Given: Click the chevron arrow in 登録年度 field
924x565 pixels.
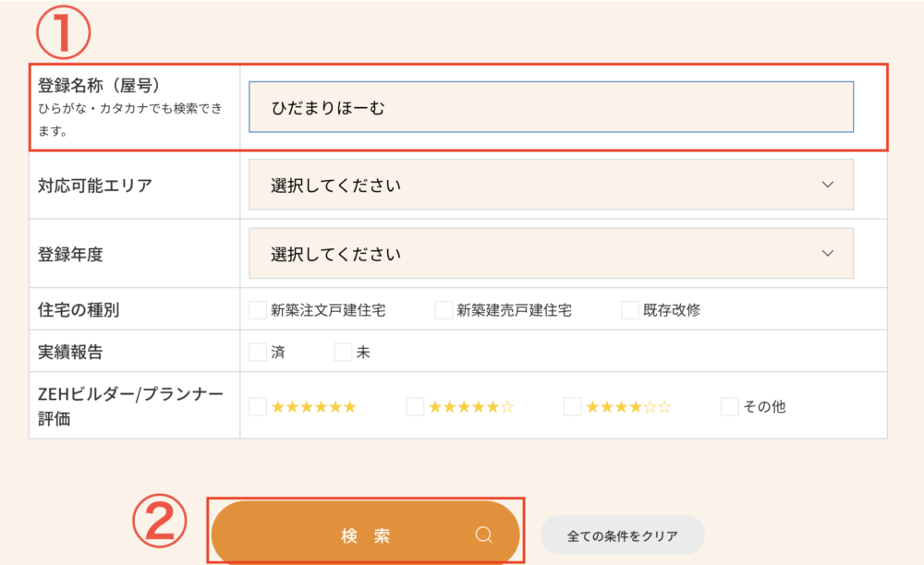Looking at the screenshot, I should [827, 254].
